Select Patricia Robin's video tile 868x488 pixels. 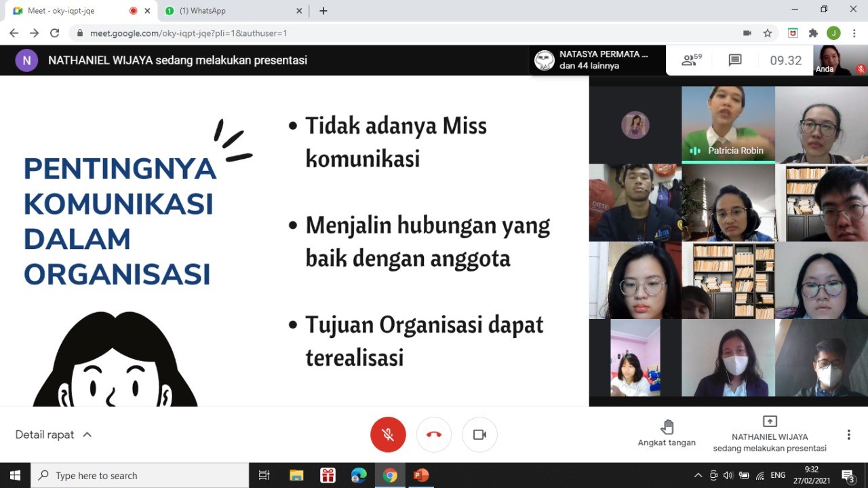click(x=728, y=124)
